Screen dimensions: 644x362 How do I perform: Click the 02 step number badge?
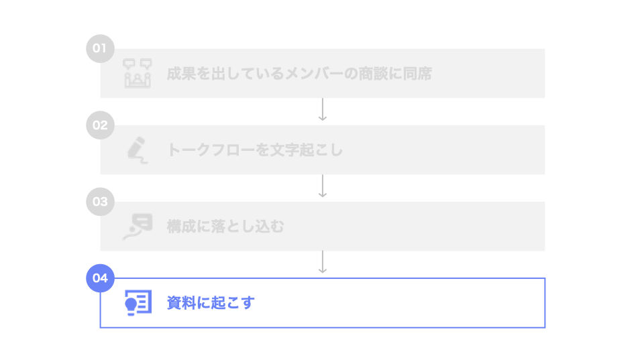click(x=101, y=125)
